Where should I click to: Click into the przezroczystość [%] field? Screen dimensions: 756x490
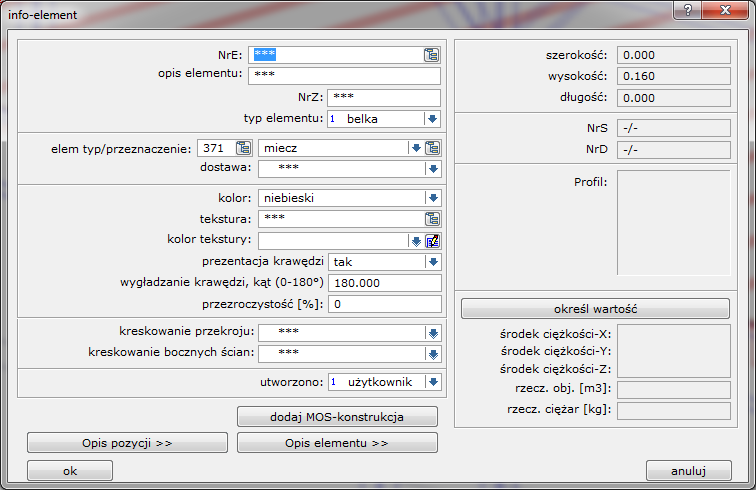pos(385,304)
